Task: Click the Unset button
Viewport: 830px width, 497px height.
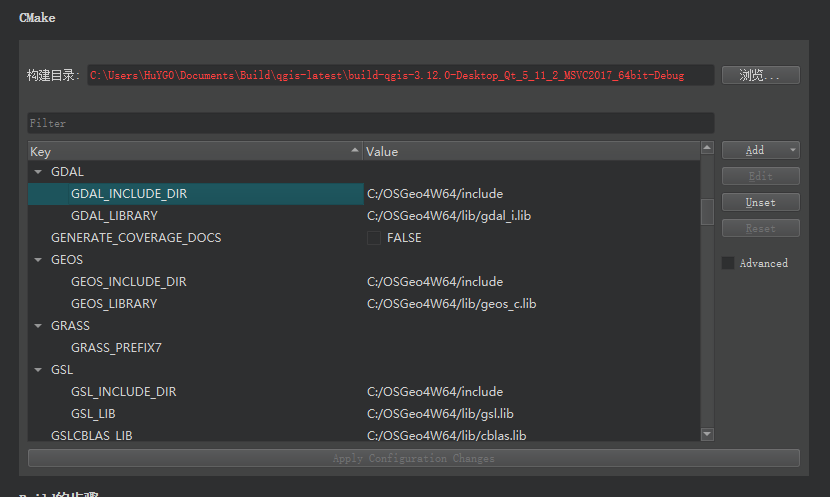Action: pyautogui.click(x=760, y=202)
